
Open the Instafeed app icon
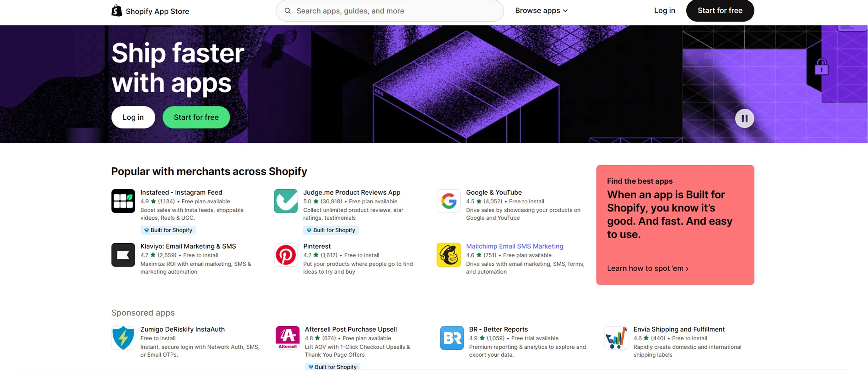[x=123, y=201]
